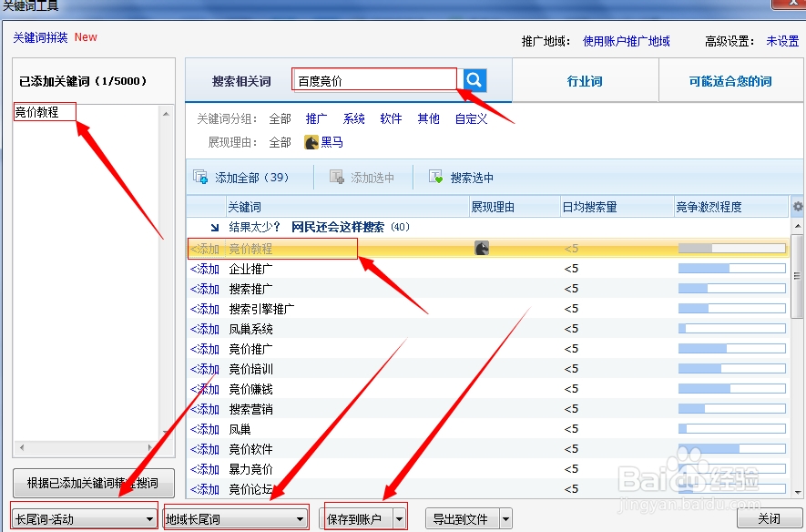
Task: Open the 地域长尾词 dropdown
Action: click(x=236, y=518)
